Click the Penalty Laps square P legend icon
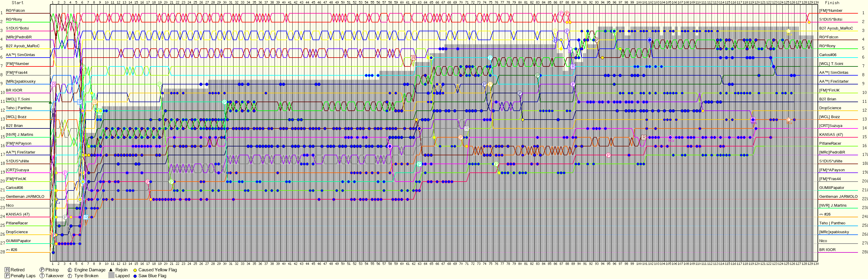 (7, 276)
